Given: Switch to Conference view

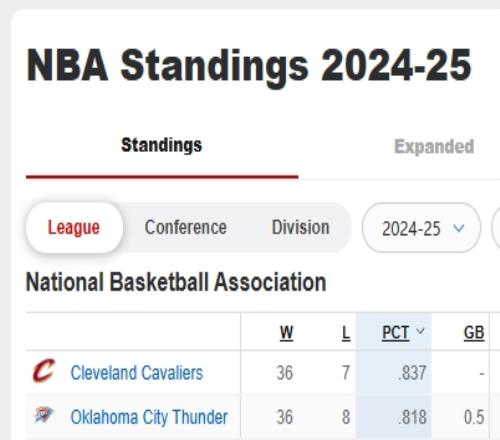Looking at the screenshot, I should 186,228.
